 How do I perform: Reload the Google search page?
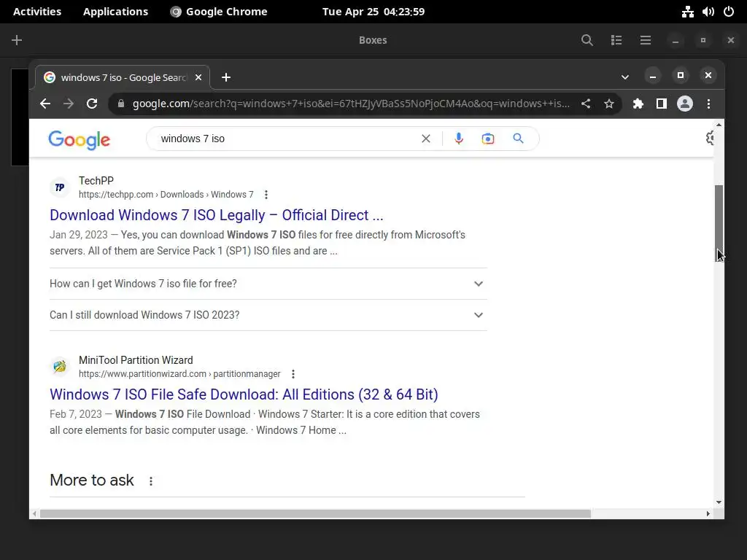click(x=92, y=104)
